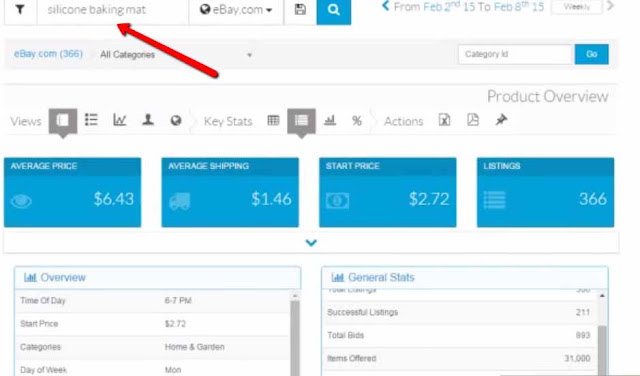Click the General Stats panel header
This screenshot has width=640, height=376.
tap(465, 278)
